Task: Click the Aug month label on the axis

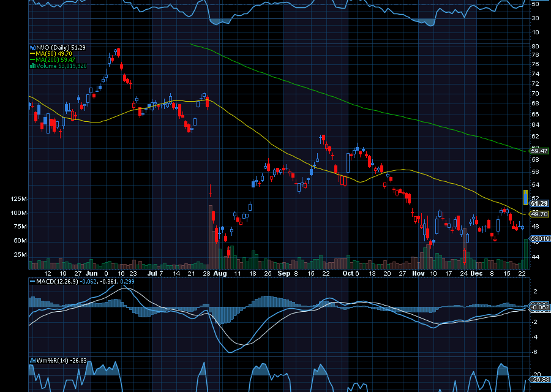Action: coord(220,274)
